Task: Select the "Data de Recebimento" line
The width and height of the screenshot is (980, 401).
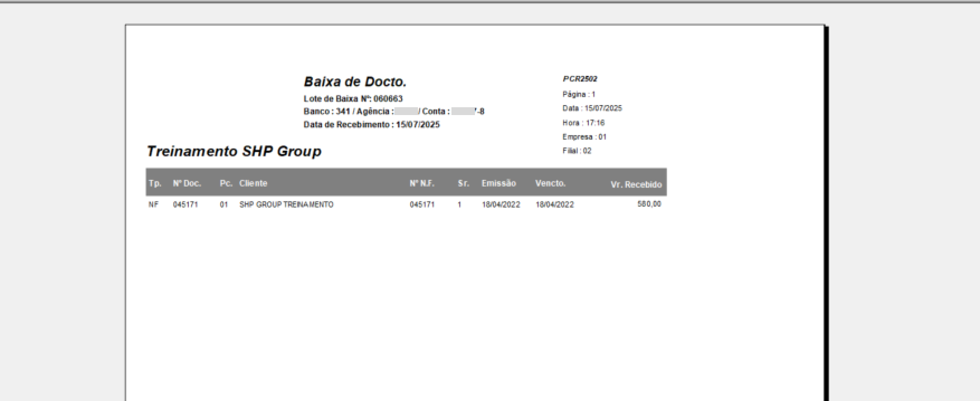Action: [x=372, y=125]
